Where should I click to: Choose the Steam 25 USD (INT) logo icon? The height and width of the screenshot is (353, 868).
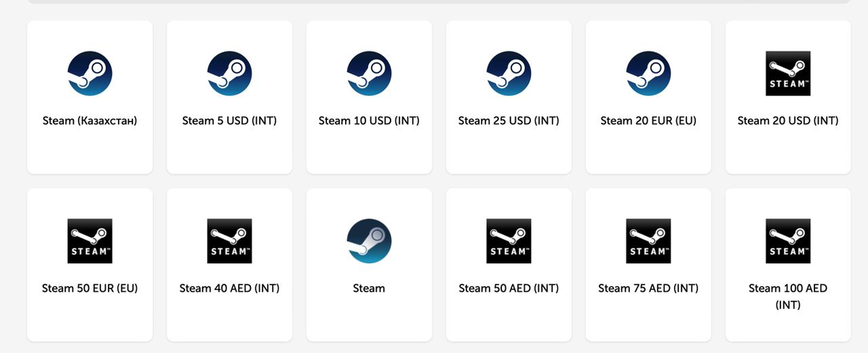(x=509, y=74)
